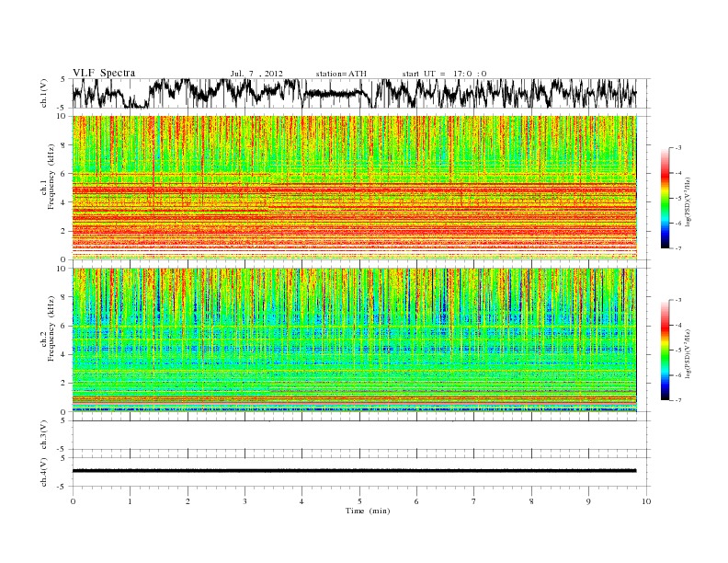Click the 8 kHz tick of ch.1 spectrogram
728x563 pixels.
[64, 145]
